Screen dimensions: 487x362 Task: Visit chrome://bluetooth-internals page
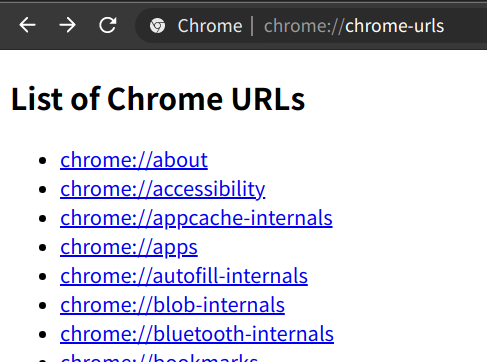click(197, 334)
